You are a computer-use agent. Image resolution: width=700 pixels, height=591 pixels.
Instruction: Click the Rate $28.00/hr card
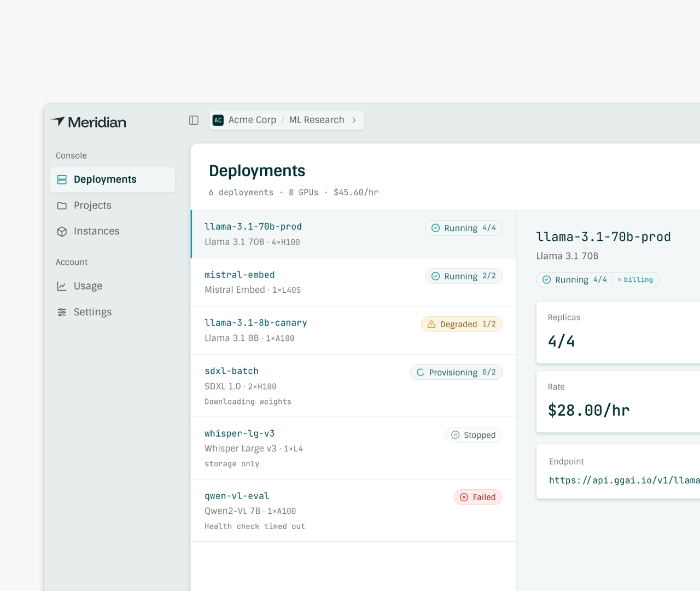coord(619,402)
